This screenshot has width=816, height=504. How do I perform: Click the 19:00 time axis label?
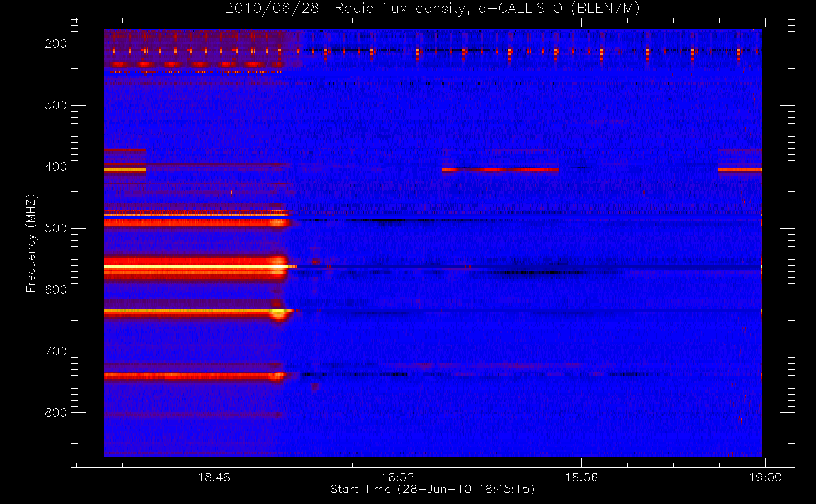[765, 477]
